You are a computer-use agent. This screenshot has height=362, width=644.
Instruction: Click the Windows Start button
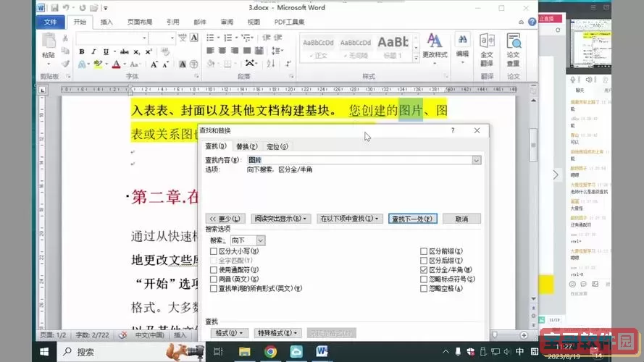click(44, 352)
